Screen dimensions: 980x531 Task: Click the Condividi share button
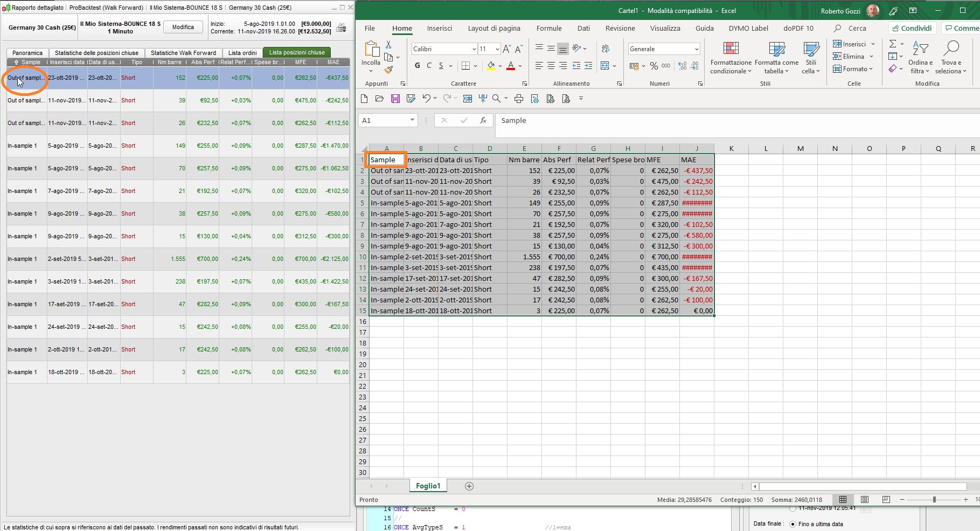(x=912, y=28)
